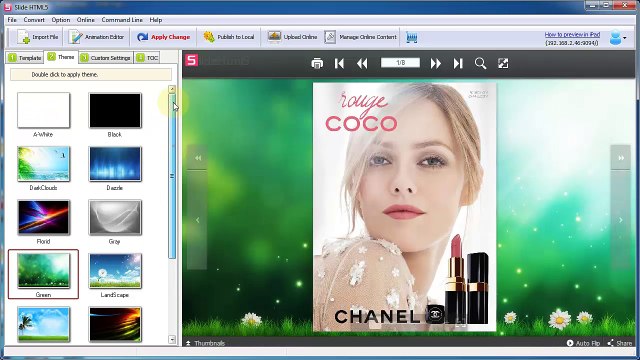640x360 pixels.
Task: Select the Dazzle theme thumbnail
Action: coord(115,164)
